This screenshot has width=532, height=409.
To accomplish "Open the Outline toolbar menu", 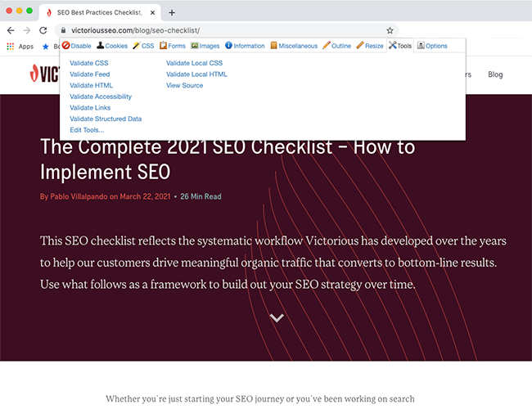I will pyautogui.click(x=337, y=46).
